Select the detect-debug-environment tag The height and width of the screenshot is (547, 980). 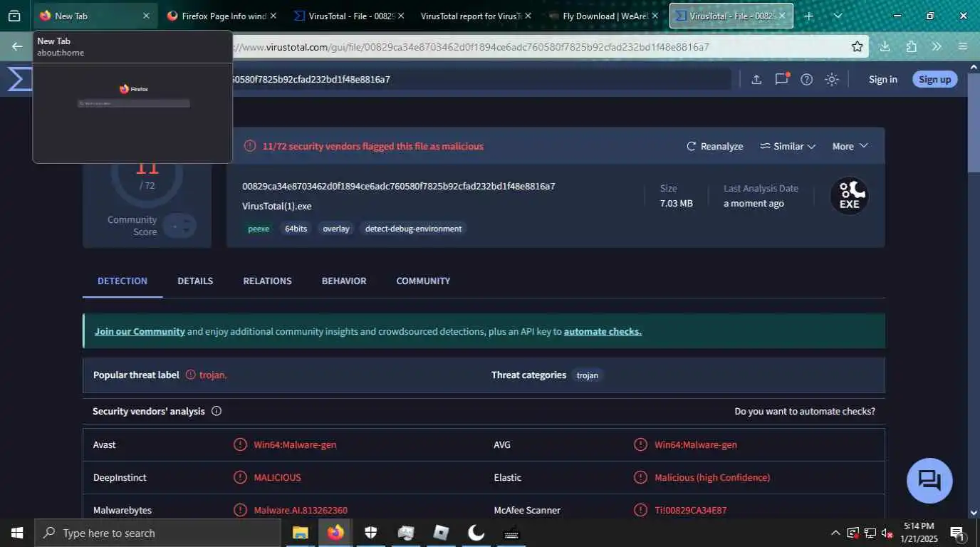(x=413, y=229)
